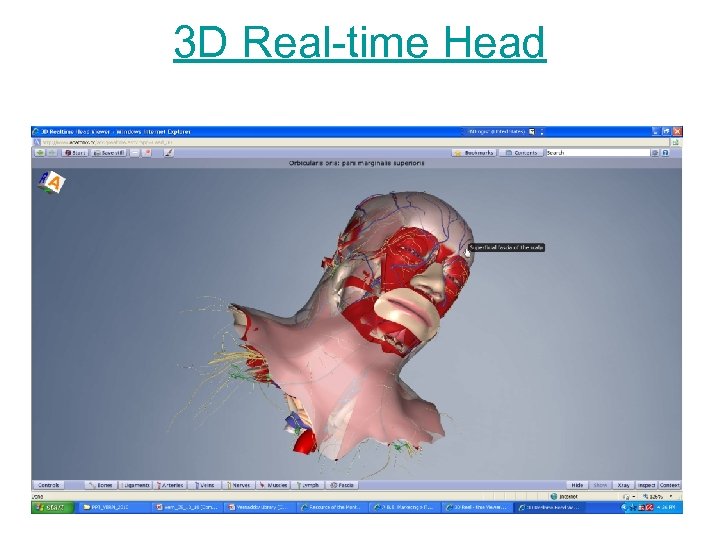Click the RA cube logo in the viewport
720x540 pixels.
(x=51, y=183)
